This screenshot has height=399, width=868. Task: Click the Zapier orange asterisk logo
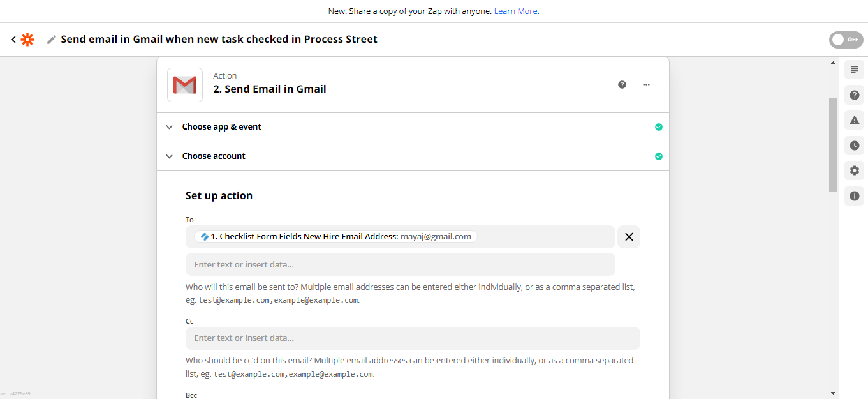tap(27, 40)
